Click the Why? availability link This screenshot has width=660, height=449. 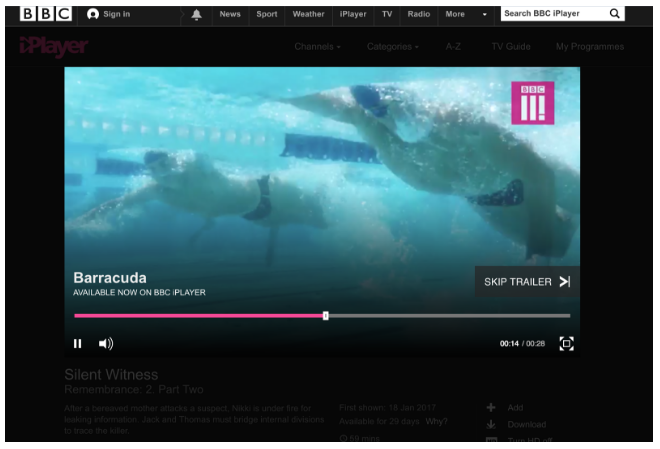click(436, 421)
